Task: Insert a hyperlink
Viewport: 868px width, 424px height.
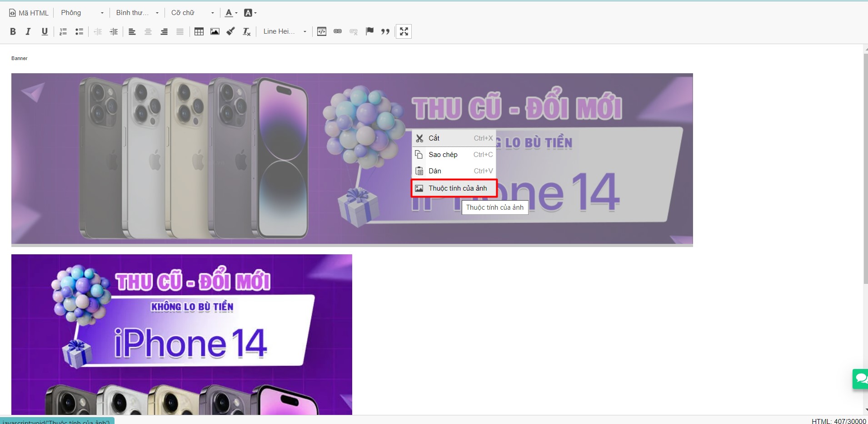Action: (338, 31)
